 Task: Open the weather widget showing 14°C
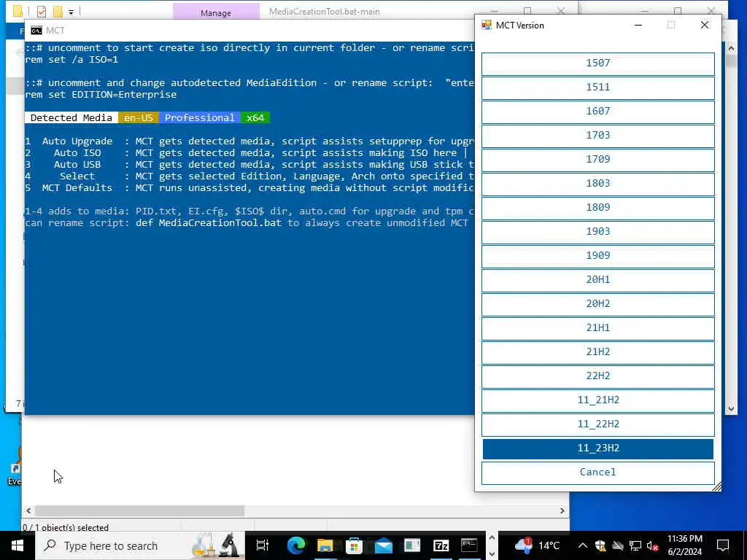pyautogui.click(x=538, y=545)
